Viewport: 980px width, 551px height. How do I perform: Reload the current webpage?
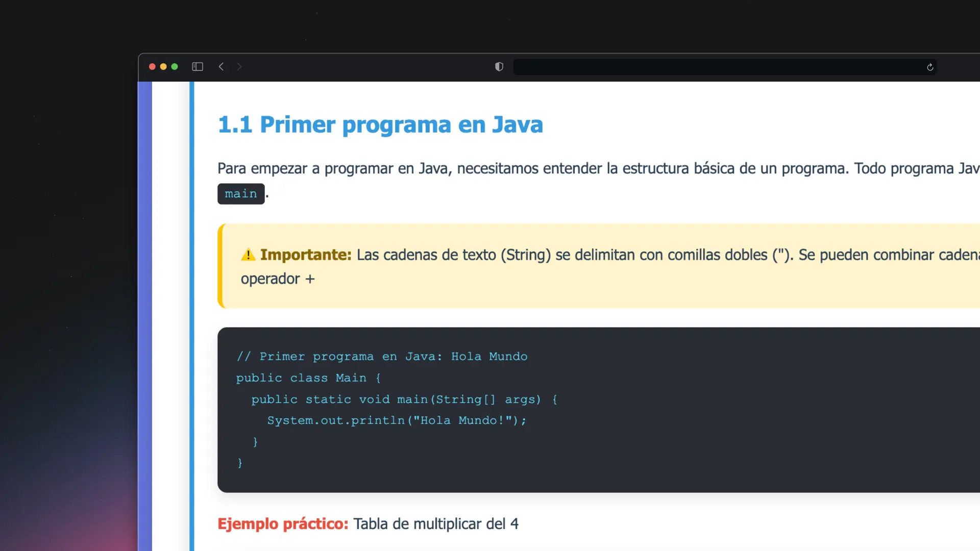point(930,67)
